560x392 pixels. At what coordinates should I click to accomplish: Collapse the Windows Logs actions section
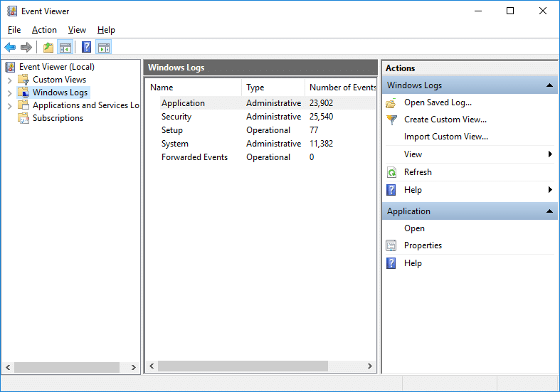coord(549,85)
